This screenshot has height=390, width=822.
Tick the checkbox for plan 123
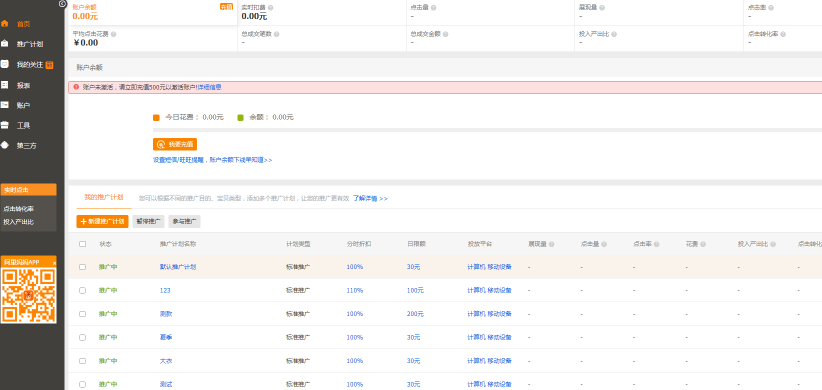point(82,290)
